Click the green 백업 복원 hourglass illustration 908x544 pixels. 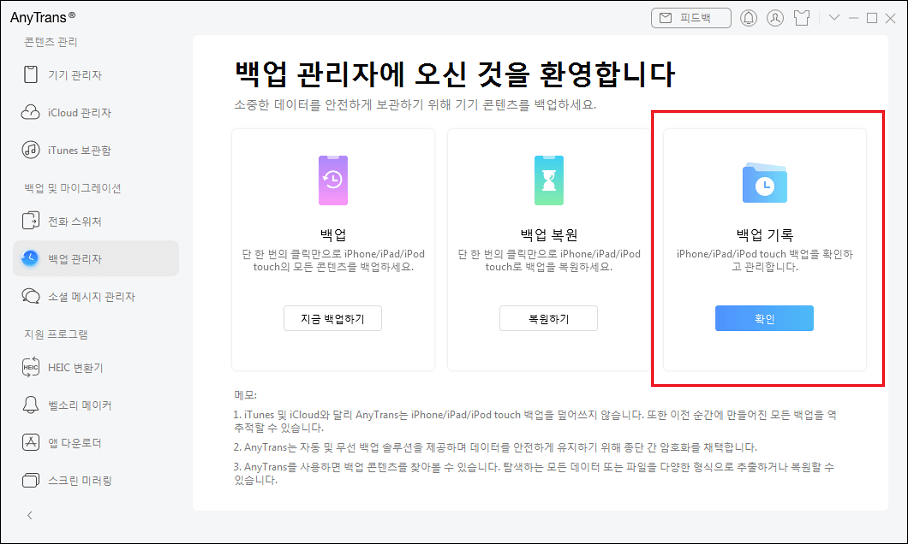(549, 180)
